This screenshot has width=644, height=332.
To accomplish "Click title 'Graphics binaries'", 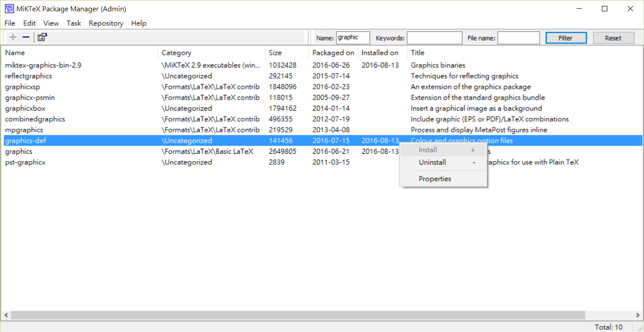I will point(438,65).
